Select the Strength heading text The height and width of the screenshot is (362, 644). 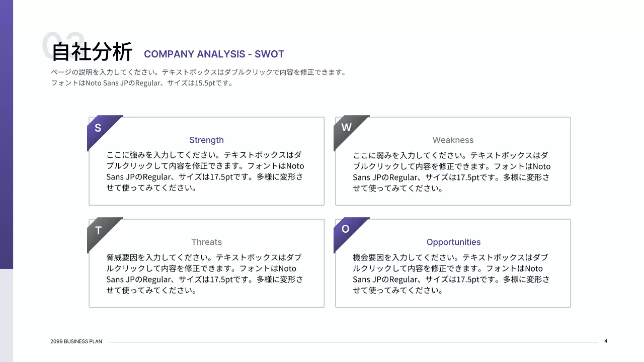(206, 140)
